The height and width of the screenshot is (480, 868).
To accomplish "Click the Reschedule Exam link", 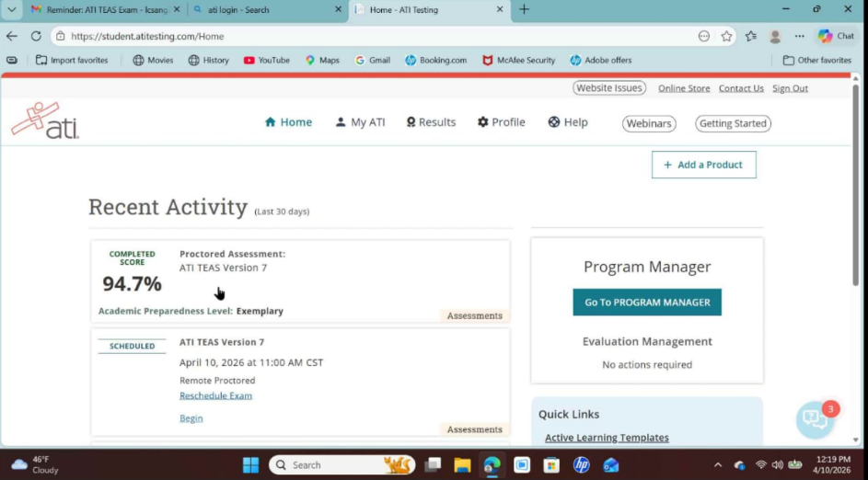I will pyautogui.click(x=216, y=395).
